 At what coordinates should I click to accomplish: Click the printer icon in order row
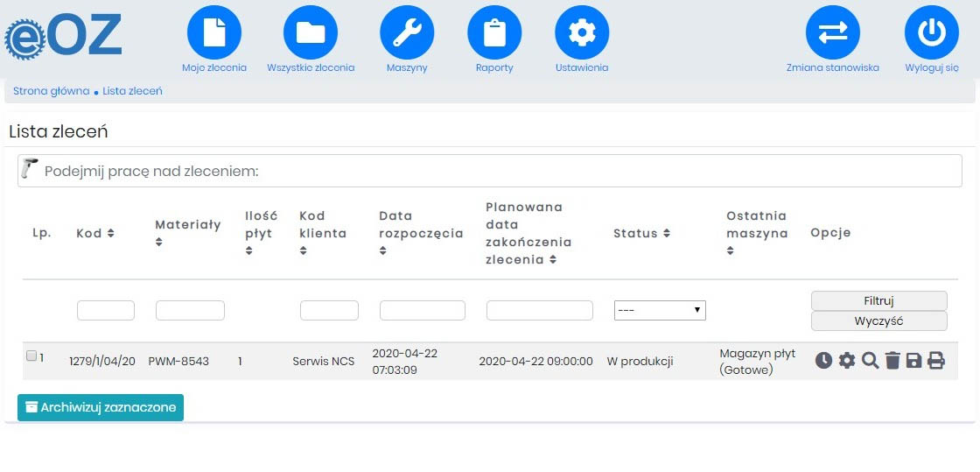pos(936,361)
